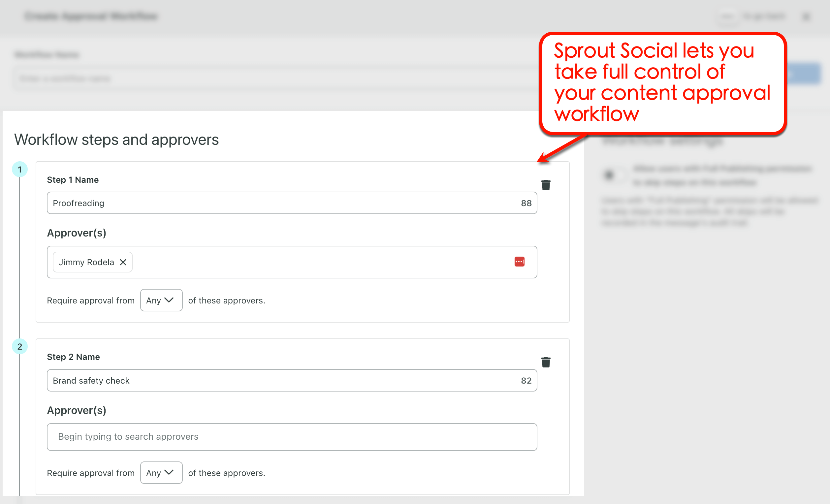This screenshot has height=504, width=830.
Task: Select the step 2 indicator circle
Action: pos(20,346)
